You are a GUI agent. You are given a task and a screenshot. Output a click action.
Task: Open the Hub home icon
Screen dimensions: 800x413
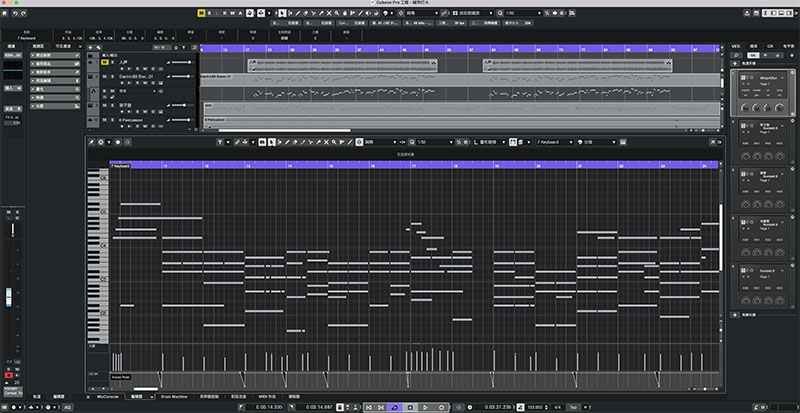click(x=5, y=13)
